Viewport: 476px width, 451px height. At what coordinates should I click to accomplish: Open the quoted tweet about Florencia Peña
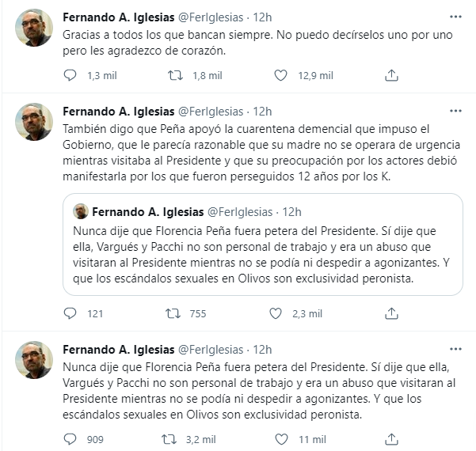coord(263,244)
